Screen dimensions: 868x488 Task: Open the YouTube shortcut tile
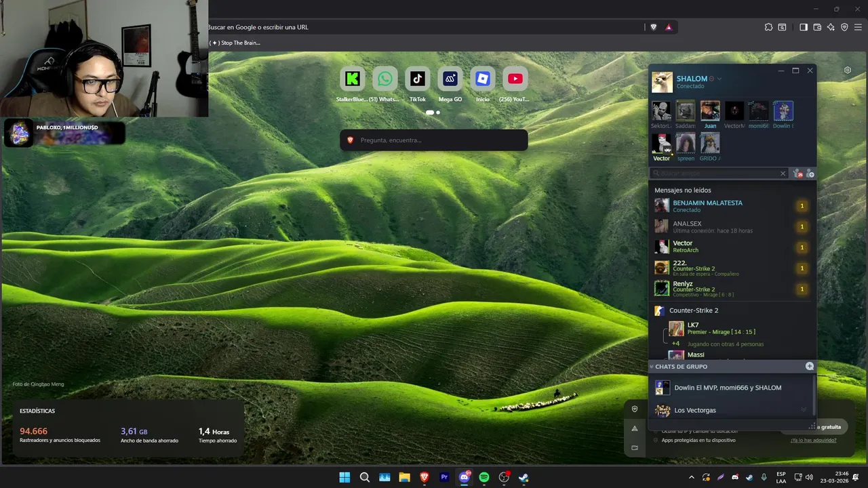click(x=515, y=79)
